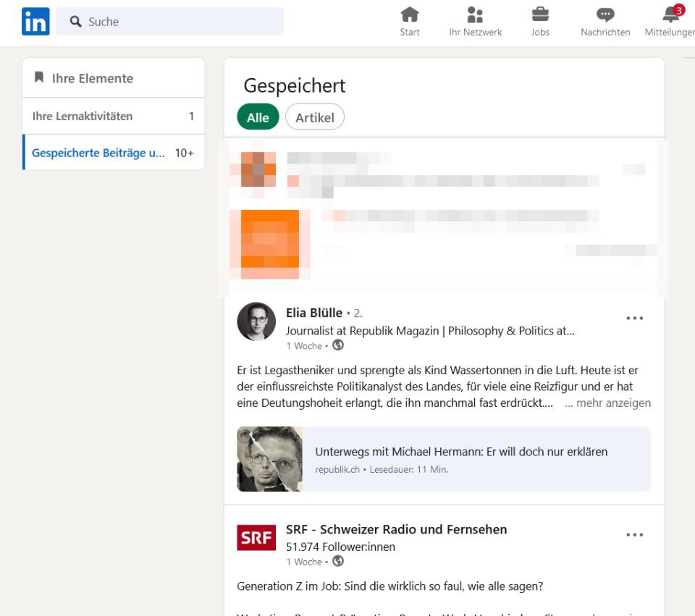Click the search magnifier icon
695x616 pixels.
click(x=76, y=21)
